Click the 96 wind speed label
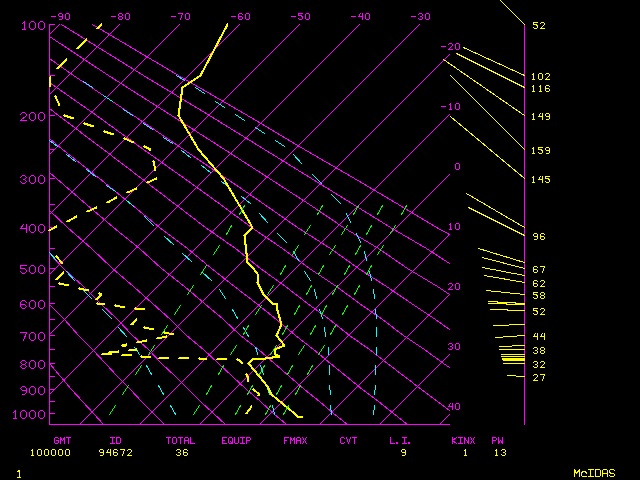This screenshot has width=640, height=480. 539,237
